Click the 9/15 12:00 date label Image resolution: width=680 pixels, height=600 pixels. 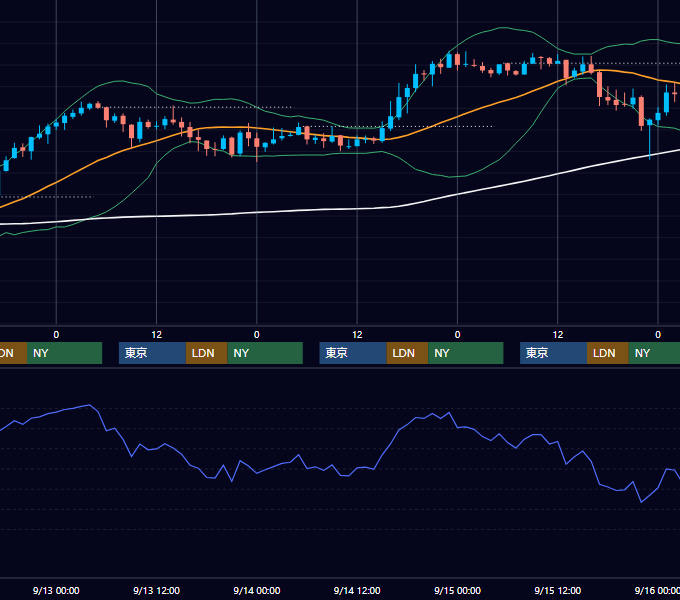558,590
